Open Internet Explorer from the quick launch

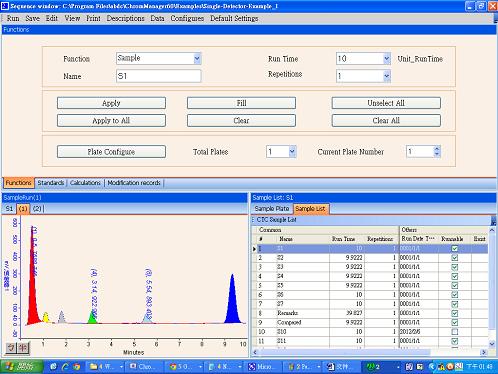point(65,367)
